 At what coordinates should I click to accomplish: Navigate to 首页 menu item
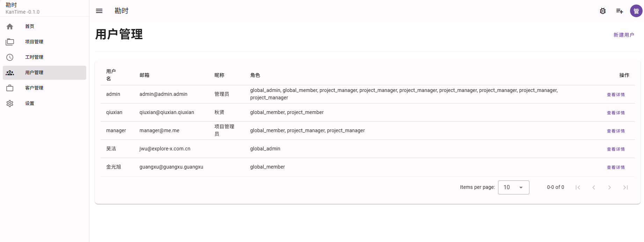(44, 26)
